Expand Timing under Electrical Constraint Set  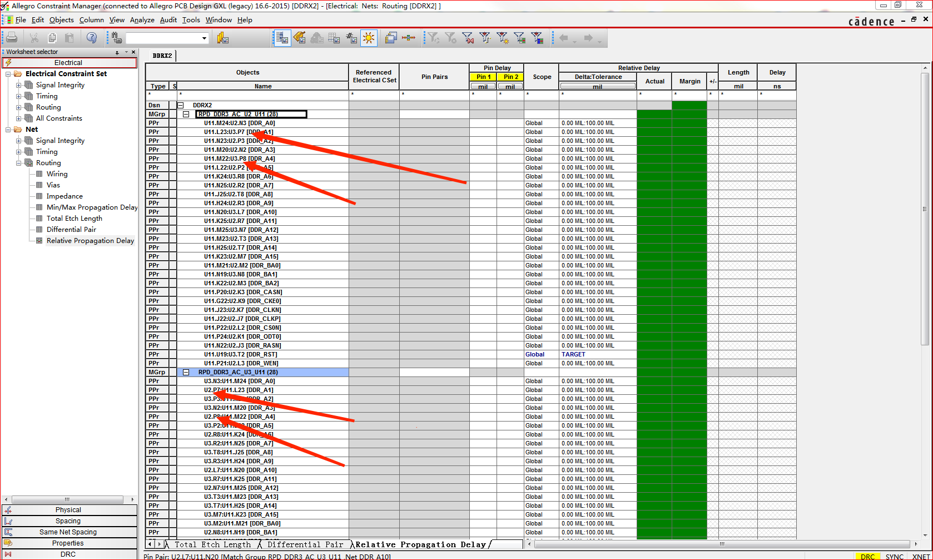tap(19, 96)
